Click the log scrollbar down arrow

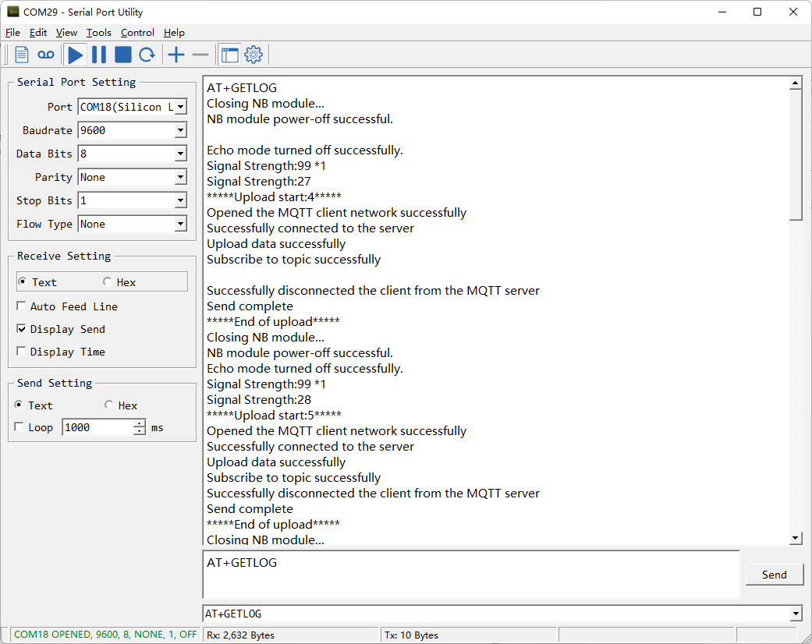click(796, 539)
